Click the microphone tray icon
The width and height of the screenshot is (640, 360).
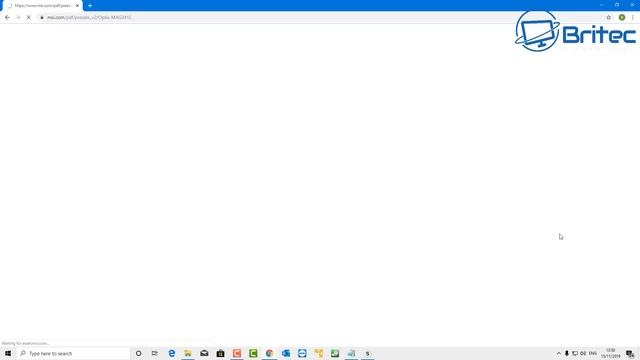(567, 353)
